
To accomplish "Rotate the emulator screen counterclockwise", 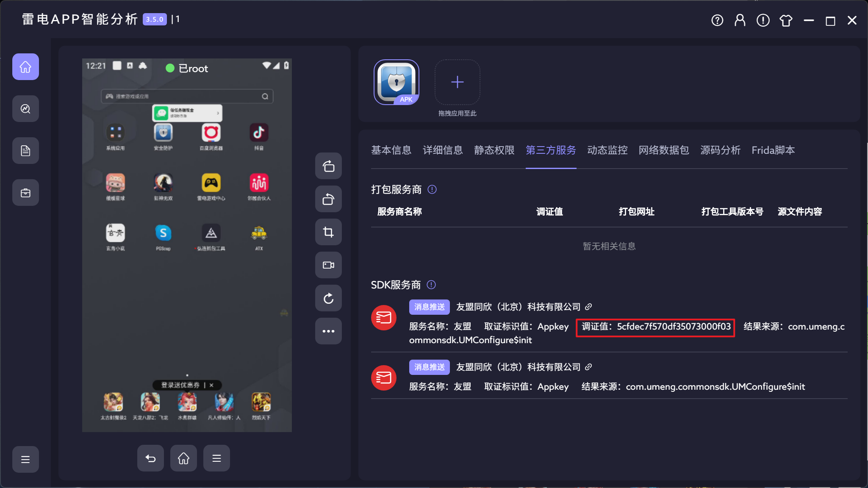I will pos(328,199).
